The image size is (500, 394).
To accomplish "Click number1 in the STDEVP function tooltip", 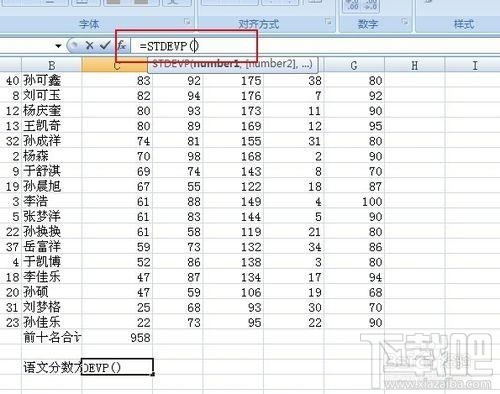I will (216, 64).
